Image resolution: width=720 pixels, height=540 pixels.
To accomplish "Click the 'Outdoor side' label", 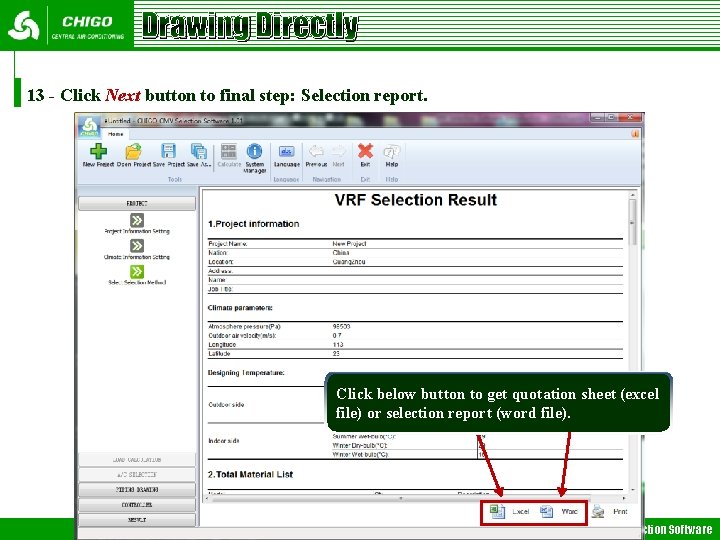I will pyautogui.click(x=226, y=405).
